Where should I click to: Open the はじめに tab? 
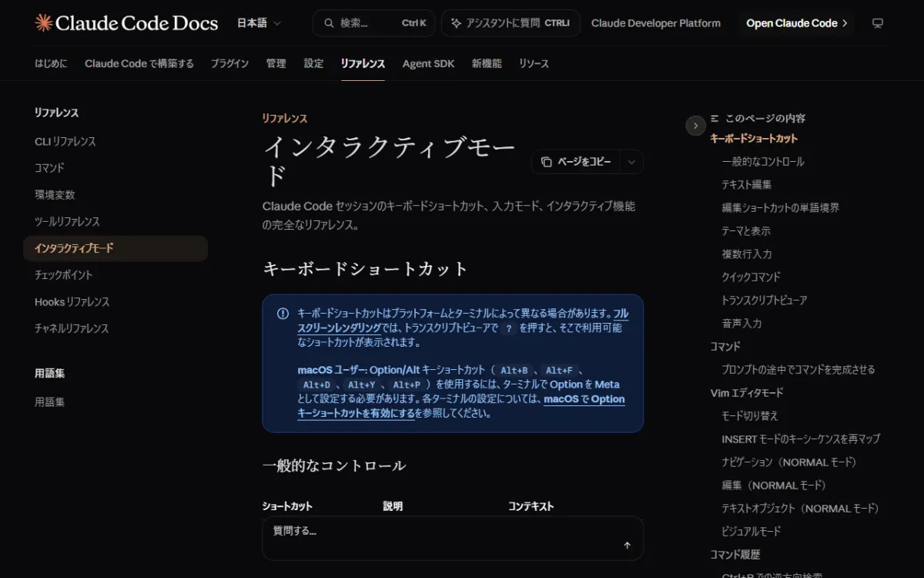pyautogui.click(x=51, y=63)
